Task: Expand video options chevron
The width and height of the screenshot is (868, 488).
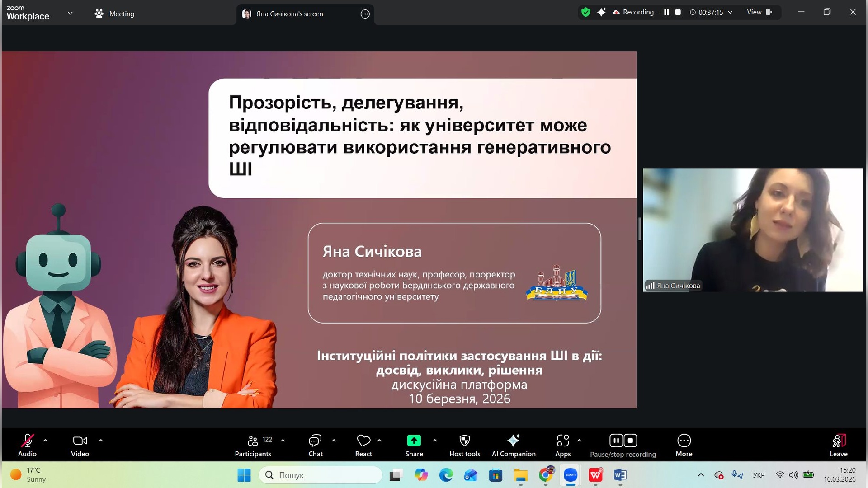Action: coord(101,440)
